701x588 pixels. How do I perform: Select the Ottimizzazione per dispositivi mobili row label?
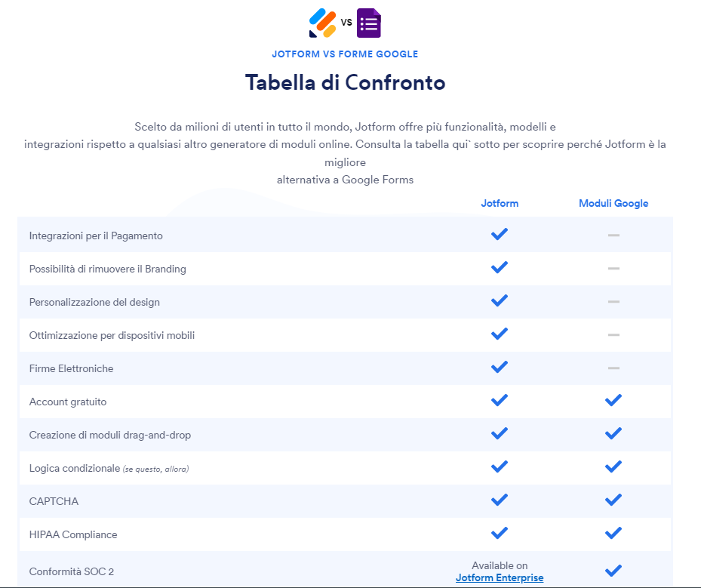112,335
